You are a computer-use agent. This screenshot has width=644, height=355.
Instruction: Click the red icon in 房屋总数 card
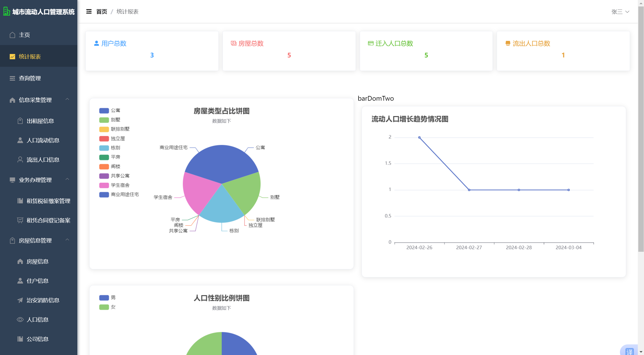(234, 43)
